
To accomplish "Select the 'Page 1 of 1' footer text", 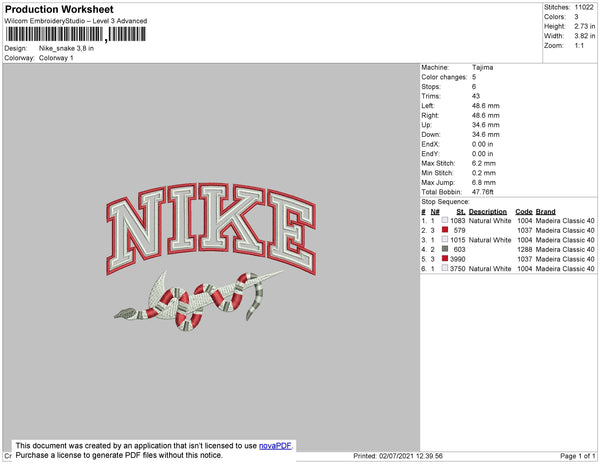I will (x=577, y=456).
